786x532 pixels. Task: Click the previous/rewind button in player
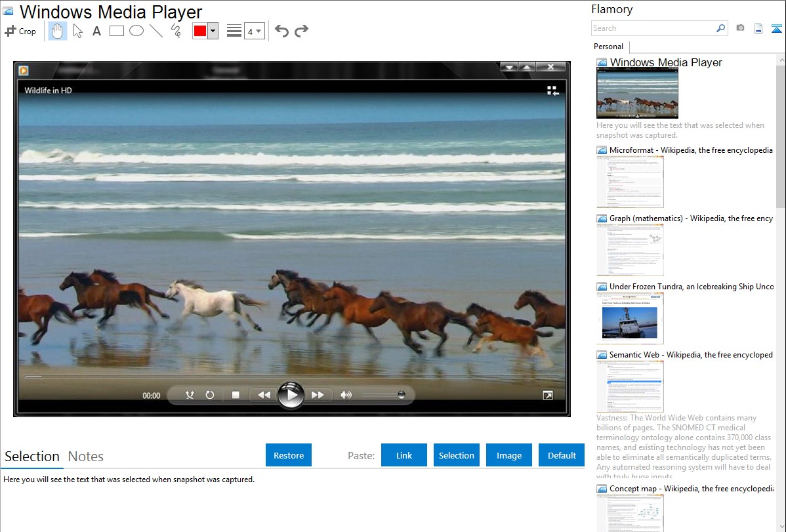click(x=264, y=395)
